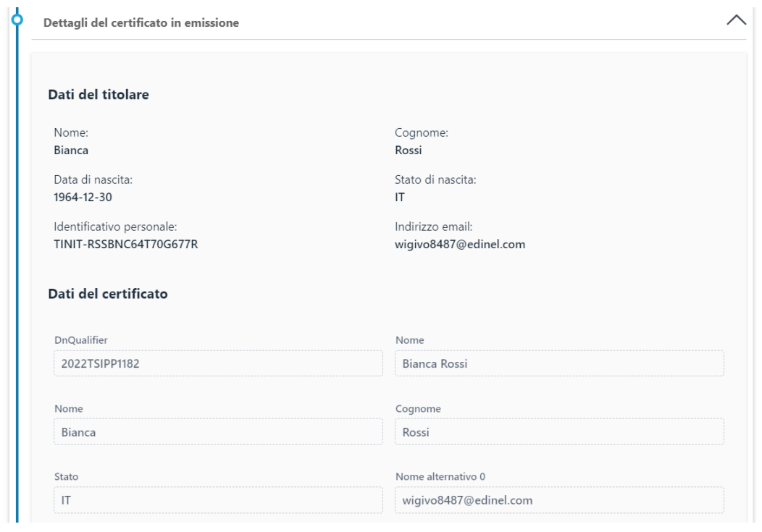762x532 pixels.
Task: Click the 'Nome alternativo 0' email field
Action: pos(559,499)
